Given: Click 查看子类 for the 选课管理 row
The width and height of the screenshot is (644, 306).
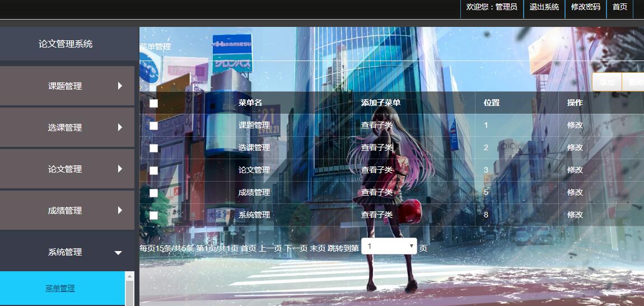Looking at the screenshot, I should click(377, 147).
